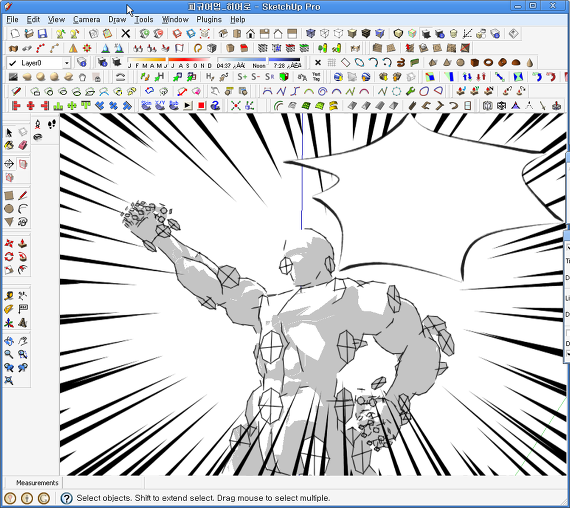Select the Freehand drawing tool

pos(23,222)
